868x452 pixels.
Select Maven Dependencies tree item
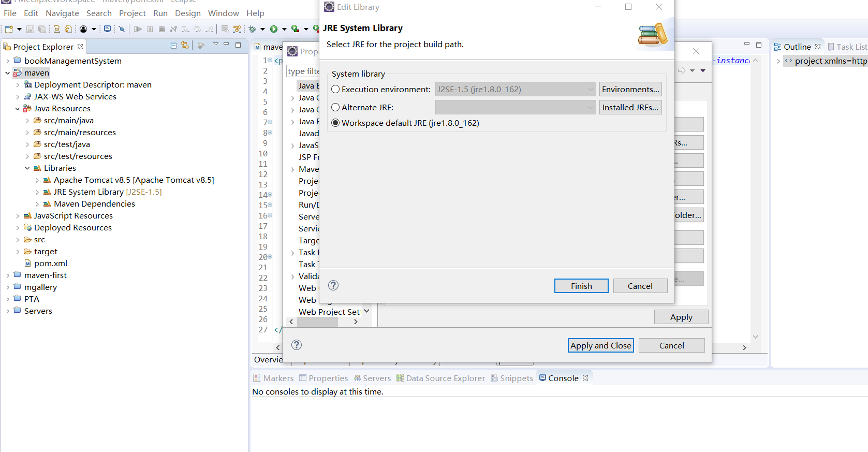pos(89,203)
